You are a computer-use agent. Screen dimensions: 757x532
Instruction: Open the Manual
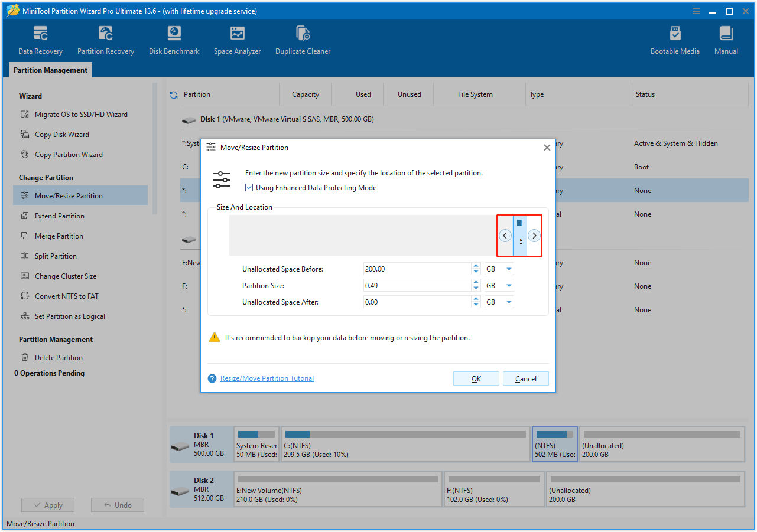tap(726, 40)
